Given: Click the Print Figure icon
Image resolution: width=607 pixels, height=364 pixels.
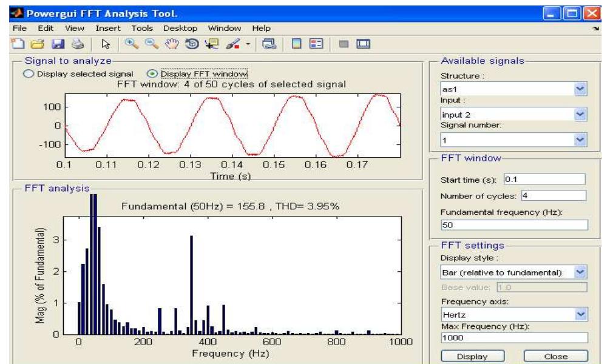Looking at the screenshot, I should point(78,44).
